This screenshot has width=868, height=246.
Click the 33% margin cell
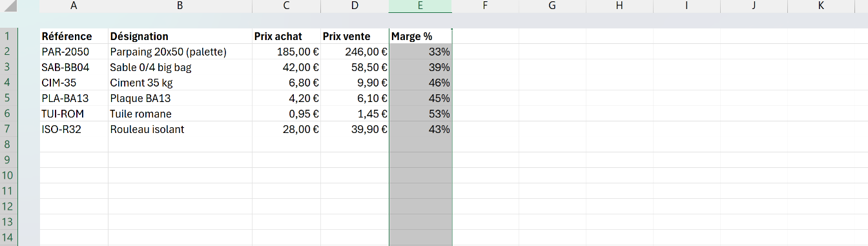(x=420, y=52)
